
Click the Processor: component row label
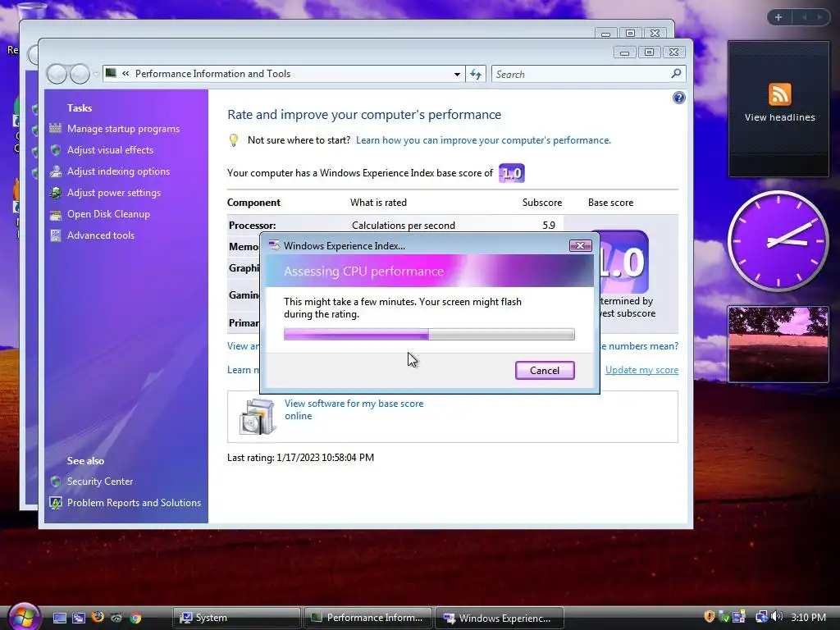[253, 226]
